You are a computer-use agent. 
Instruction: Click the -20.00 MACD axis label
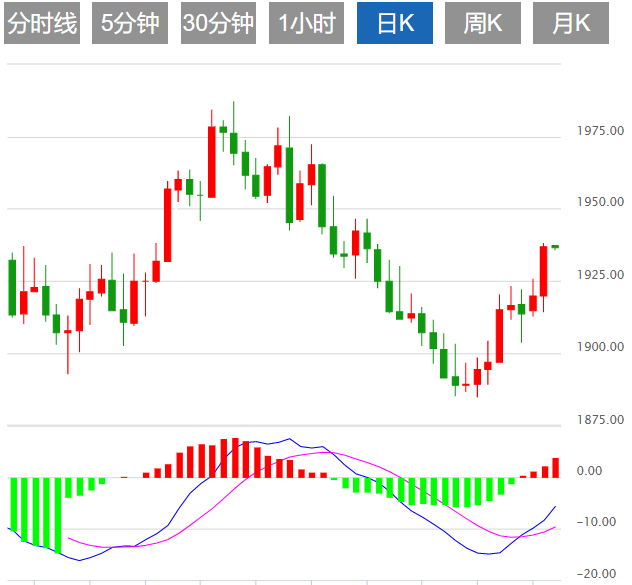click(x=597, y=574)
